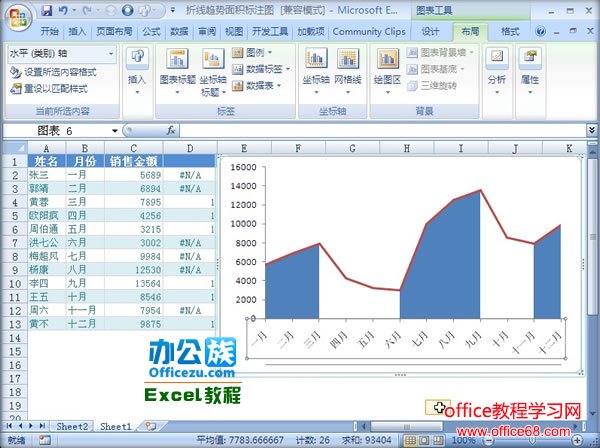Screen dimensions: 600x448
Task: Click cell B13 containing 十二月
Action: tap(85, 324)
